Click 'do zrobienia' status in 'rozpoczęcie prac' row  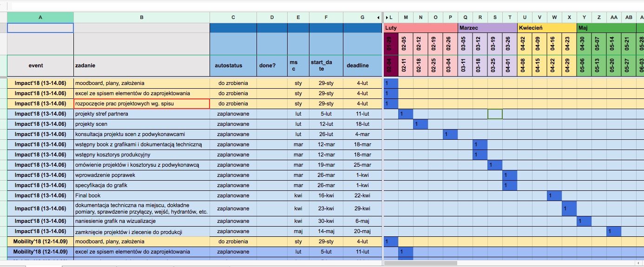pos(233,104)
